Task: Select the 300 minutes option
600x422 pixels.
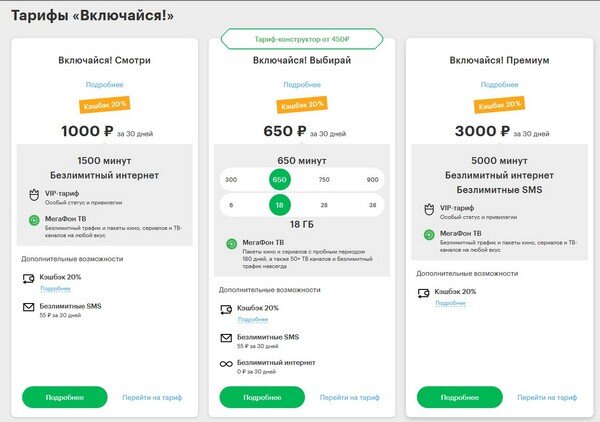Action: coord(231,179)
